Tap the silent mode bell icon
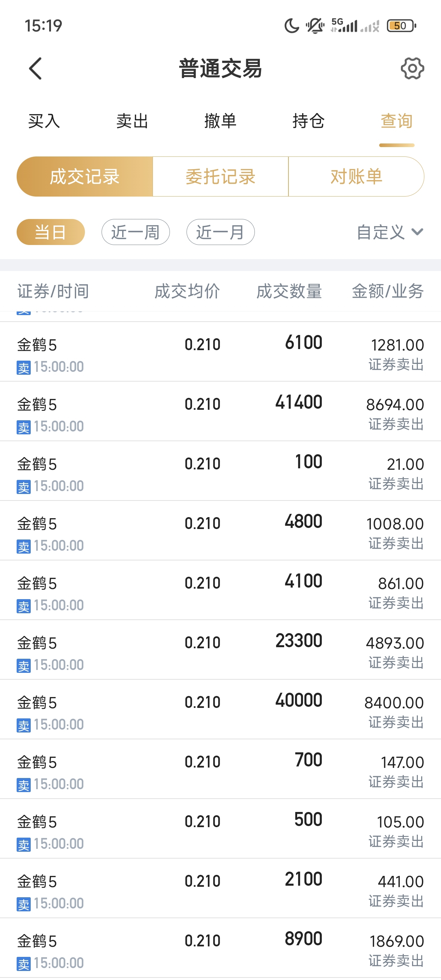 click(315, 26)
